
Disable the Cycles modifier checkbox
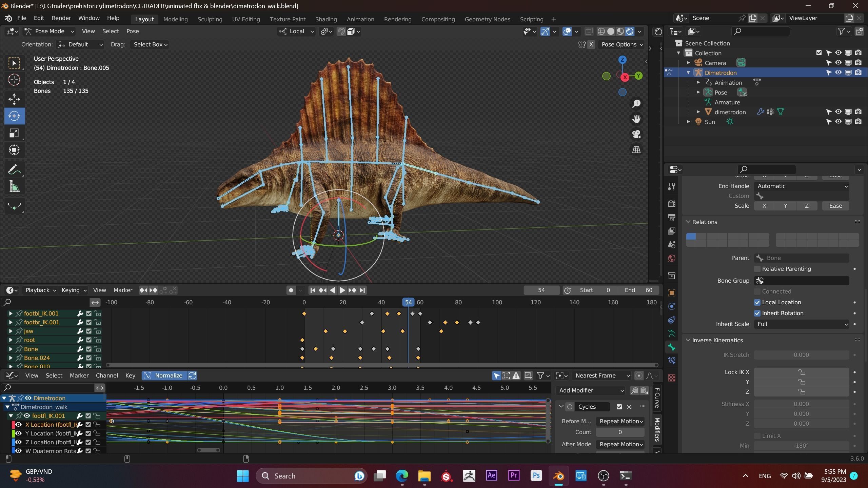pyautogui.click(x=619, y=407)
